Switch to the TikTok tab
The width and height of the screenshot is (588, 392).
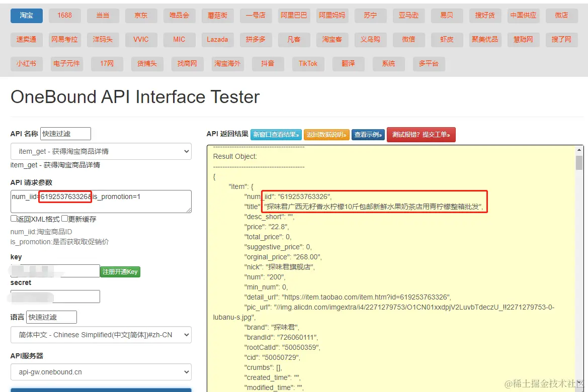pos(308,63)
